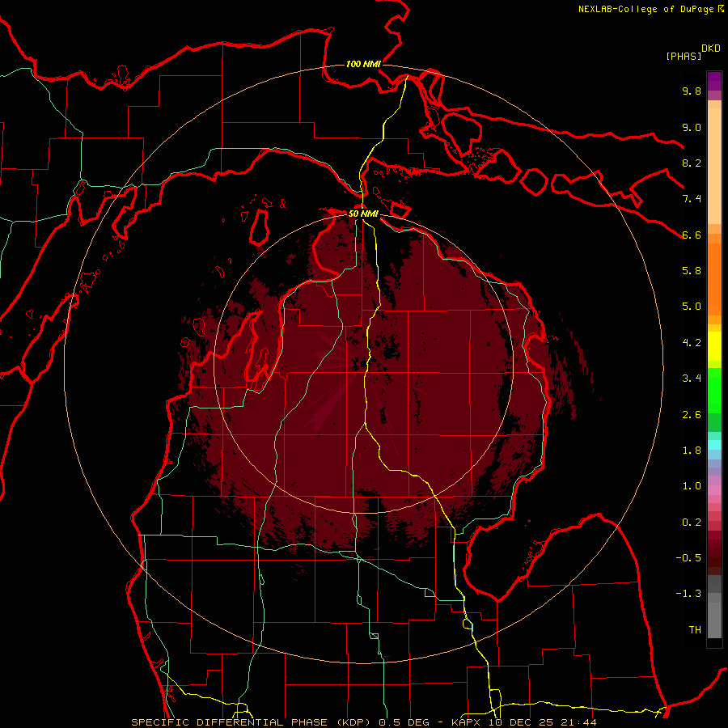Click the NEXLAB-College of DuPage label

coord(645,9)
